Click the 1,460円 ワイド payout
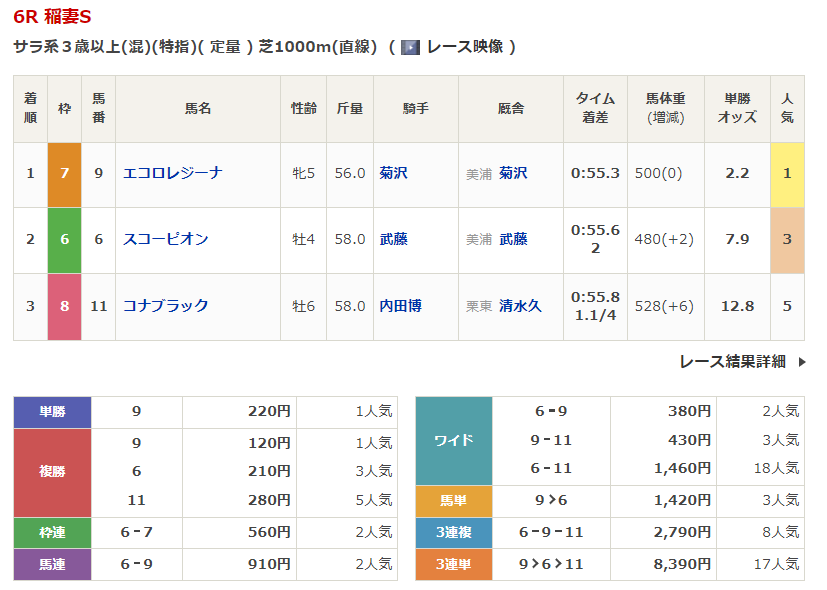This screenshot has height=590, width=827. pos(682,468)
